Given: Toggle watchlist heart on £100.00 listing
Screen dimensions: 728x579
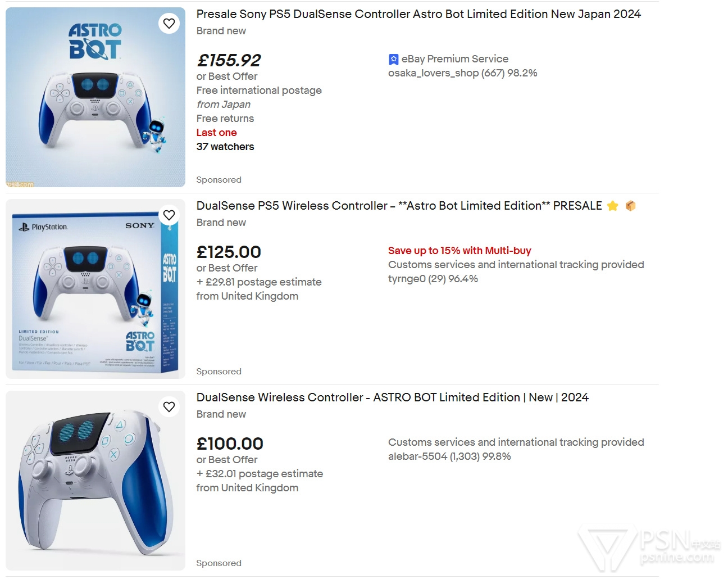Looking at the screenshot, I should 169,406.
